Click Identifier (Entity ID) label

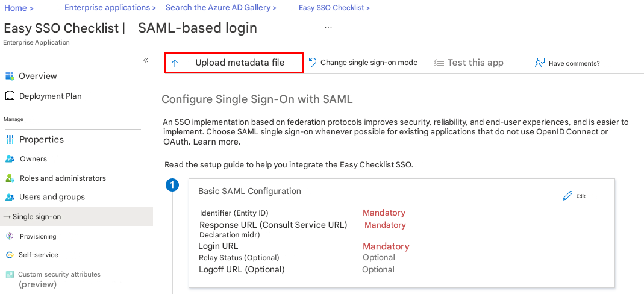pyautogui.click(x=234, y=213)
